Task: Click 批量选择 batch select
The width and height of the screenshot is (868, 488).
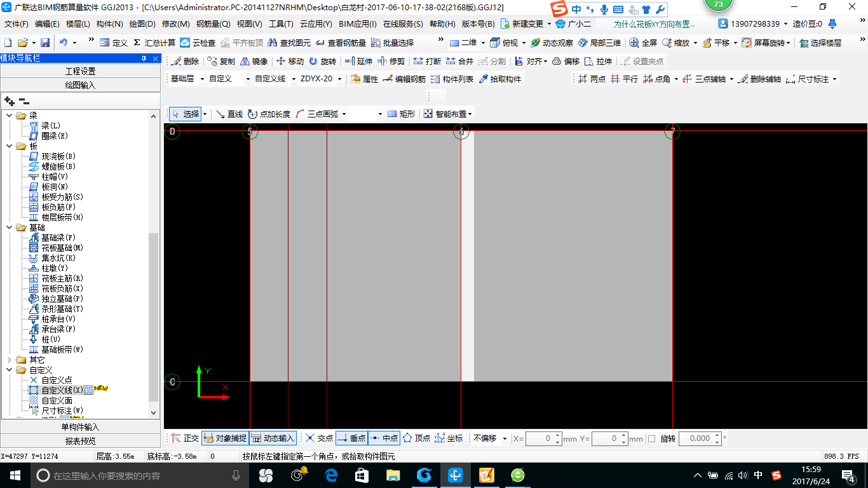Action: click(392, 43)
